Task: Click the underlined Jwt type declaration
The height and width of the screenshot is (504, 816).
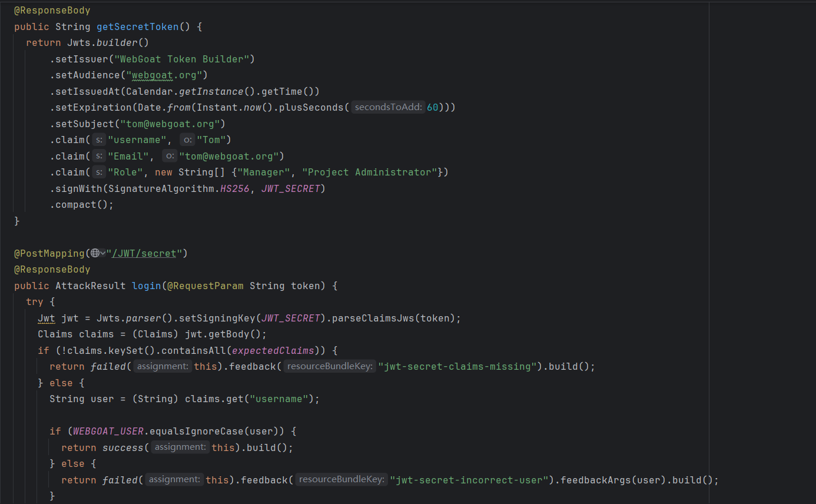Action: click(46, 318)
